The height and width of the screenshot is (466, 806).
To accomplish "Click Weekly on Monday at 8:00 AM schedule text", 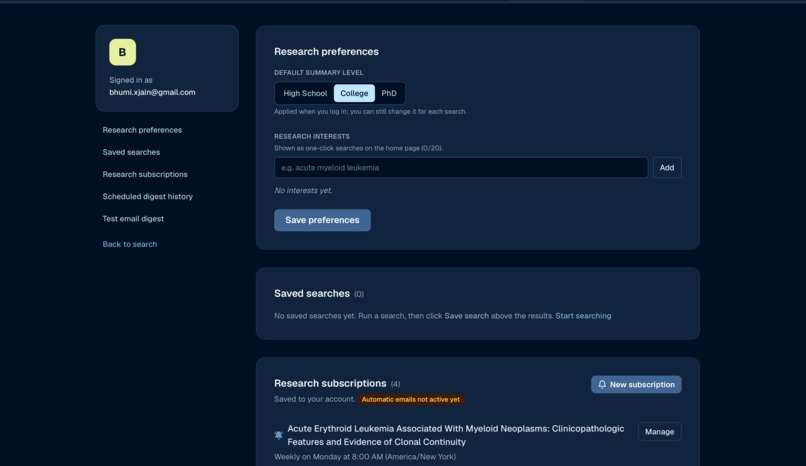I will coord(365,457).
